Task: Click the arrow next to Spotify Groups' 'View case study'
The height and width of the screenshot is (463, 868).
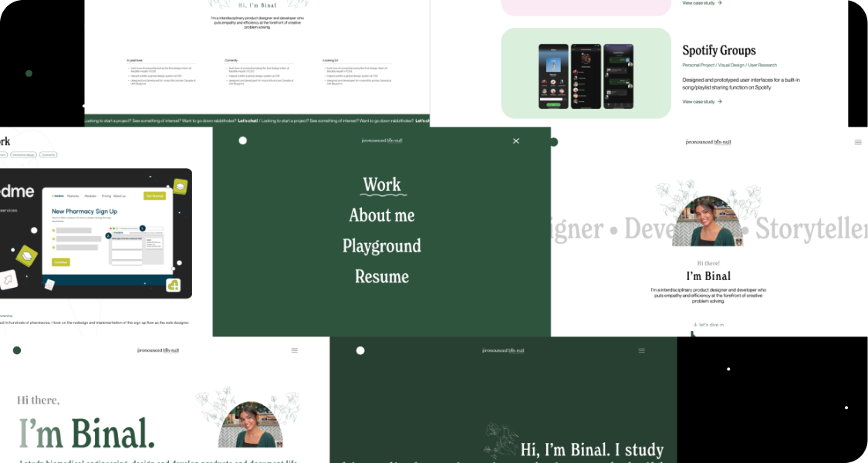Action: click(720, 102)
